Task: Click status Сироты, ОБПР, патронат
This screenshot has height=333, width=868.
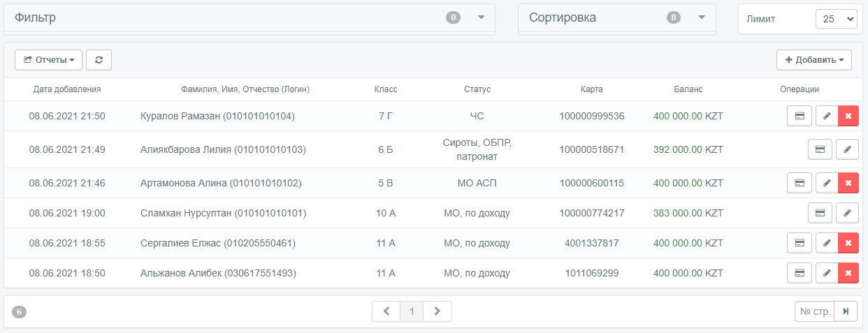Action: click(477, 149)
